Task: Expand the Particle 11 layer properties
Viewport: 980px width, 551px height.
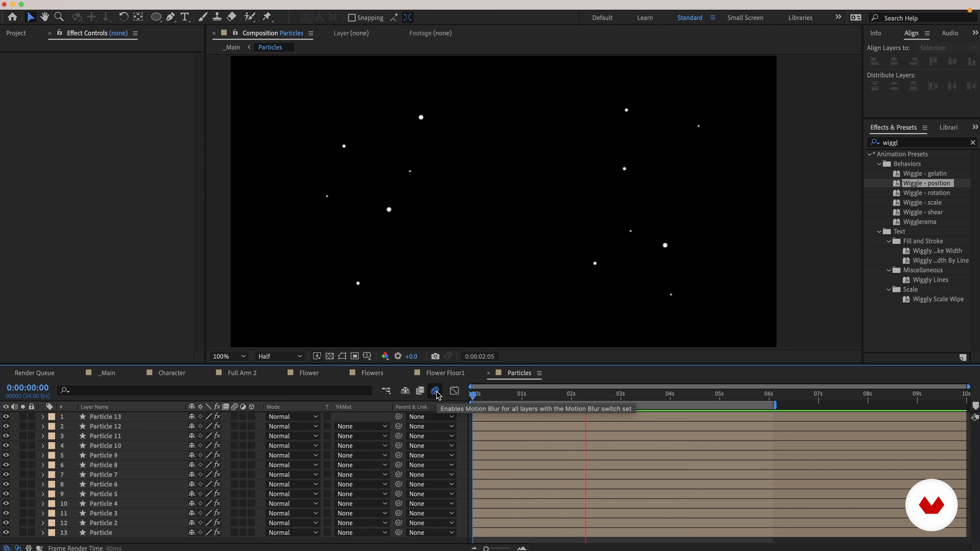Action: 43,436
